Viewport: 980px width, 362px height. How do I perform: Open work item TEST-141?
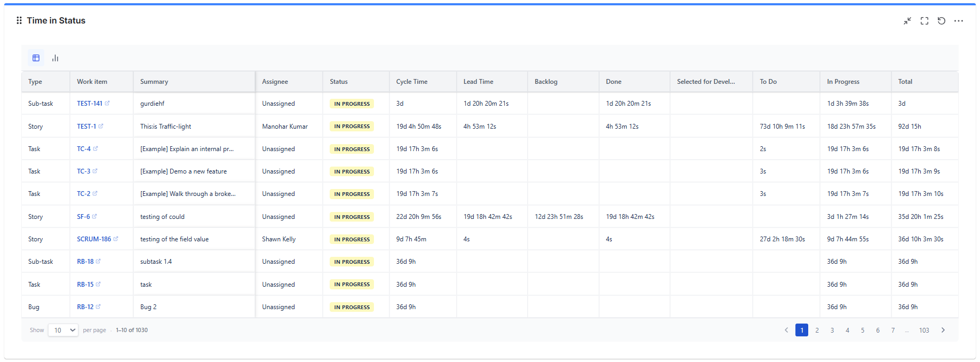coord(90,104)
